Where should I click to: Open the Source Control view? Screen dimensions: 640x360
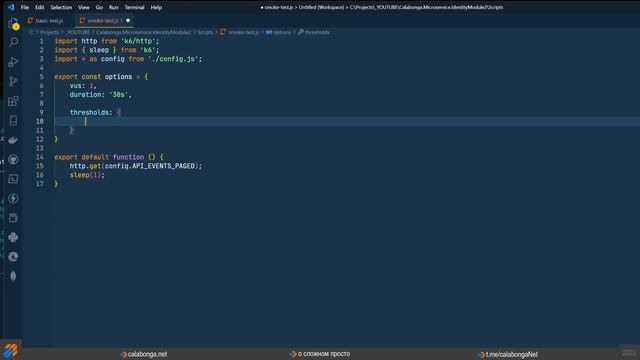13,81
